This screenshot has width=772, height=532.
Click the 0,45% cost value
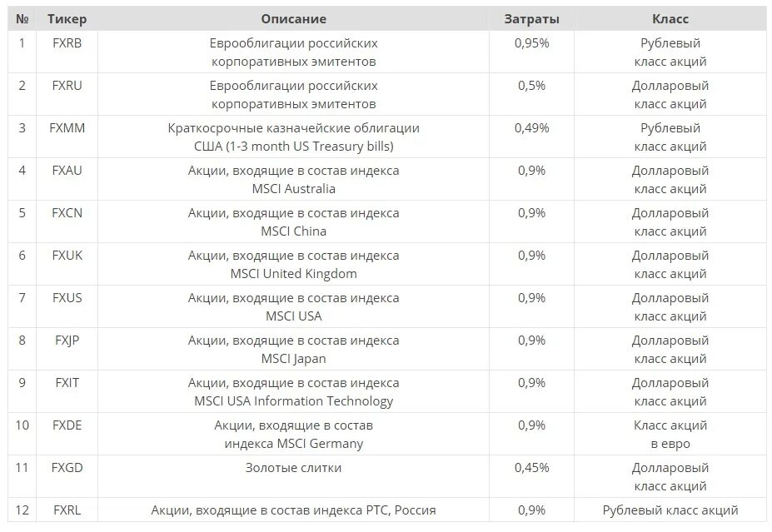(x=531, y=468)
